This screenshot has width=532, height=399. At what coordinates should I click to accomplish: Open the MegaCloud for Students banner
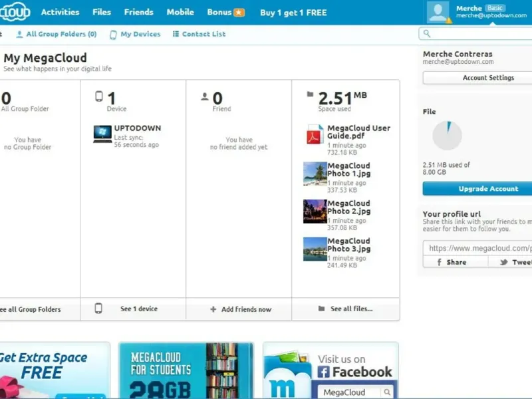186,370
